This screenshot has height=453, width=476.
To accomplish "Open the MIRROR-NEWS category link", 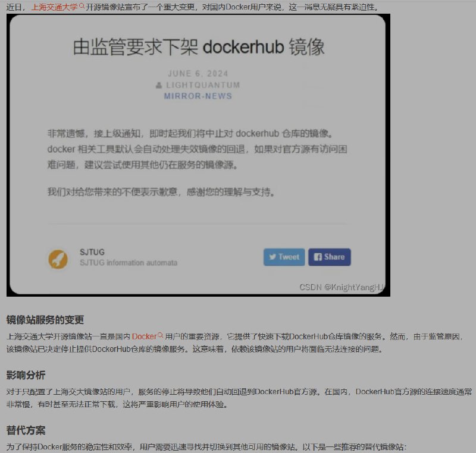I will 198,96.
